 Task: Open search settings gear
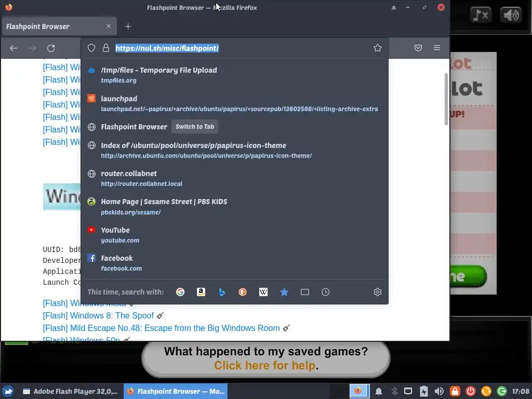point(378,292)
